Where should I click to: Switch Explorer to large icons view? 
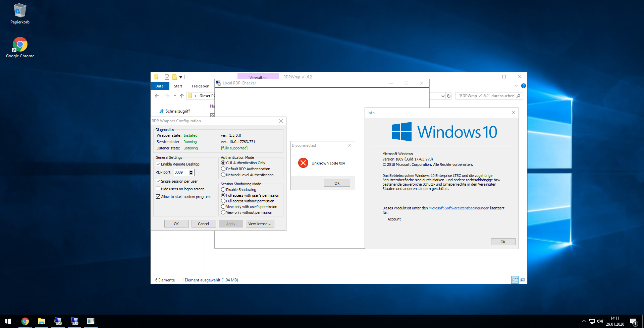[522, 280]
